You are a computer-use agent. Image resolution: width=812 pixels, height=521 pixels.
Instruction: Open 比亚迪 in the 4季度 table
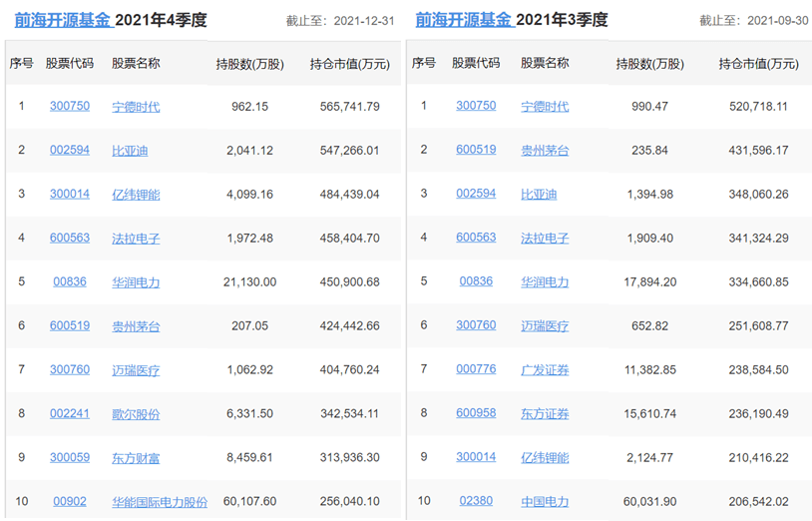point(130,151)
